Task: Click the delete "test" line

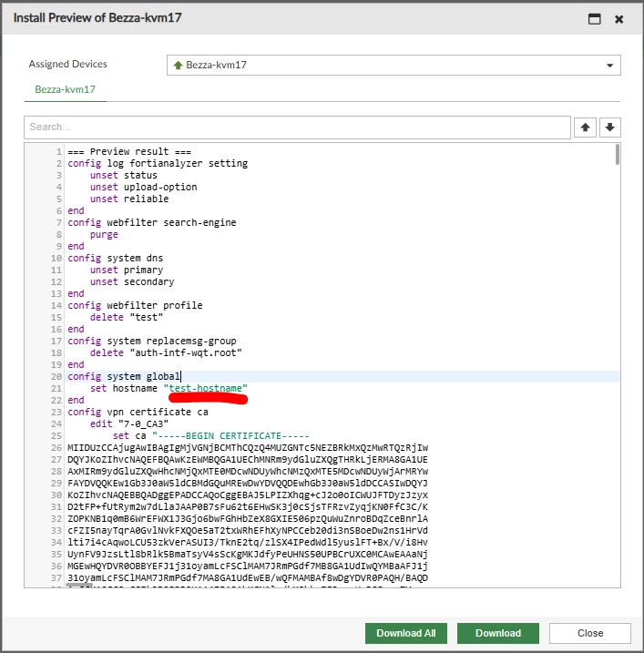Action: [x=127, y=317]
